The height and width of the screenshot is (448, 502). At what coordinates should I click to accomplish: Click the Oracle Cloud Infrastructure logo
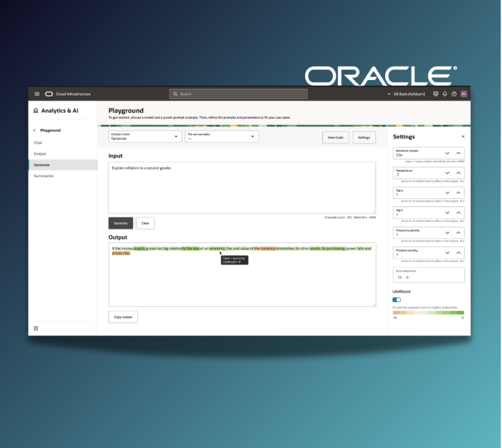(49, 94)
